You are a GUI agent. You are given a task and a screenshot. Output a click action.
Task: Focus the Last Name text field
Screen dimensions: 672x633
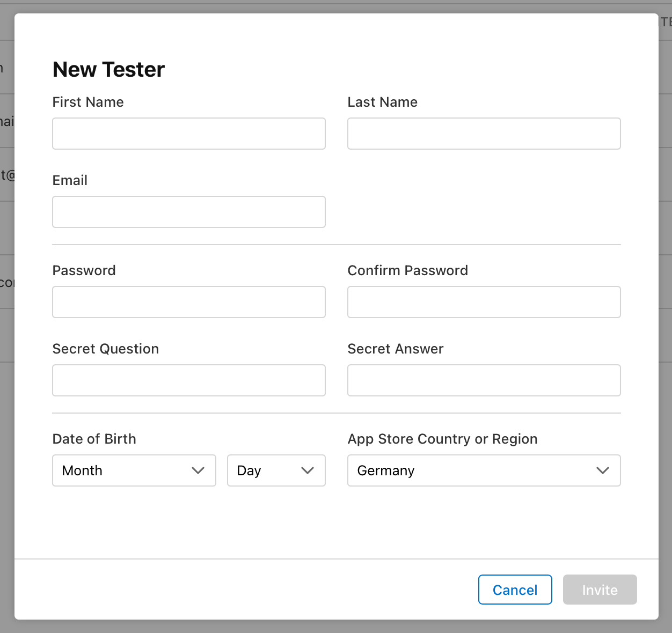point(484,134)
